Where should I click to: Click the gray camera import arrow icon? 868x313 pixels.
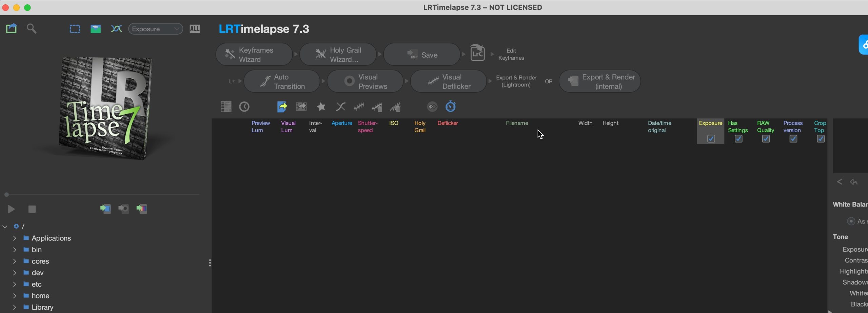click(123, 209)
